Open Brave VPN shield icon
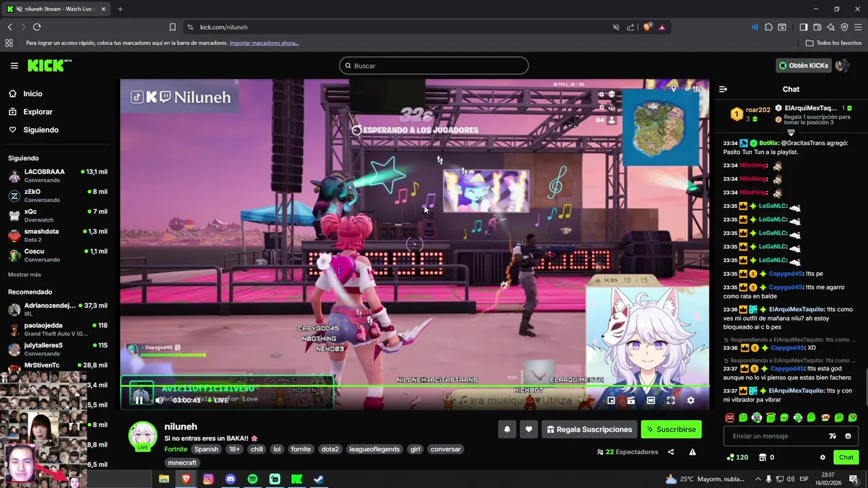Image resolution: width=868 pixels, height=488 pixels. (844, 27)
